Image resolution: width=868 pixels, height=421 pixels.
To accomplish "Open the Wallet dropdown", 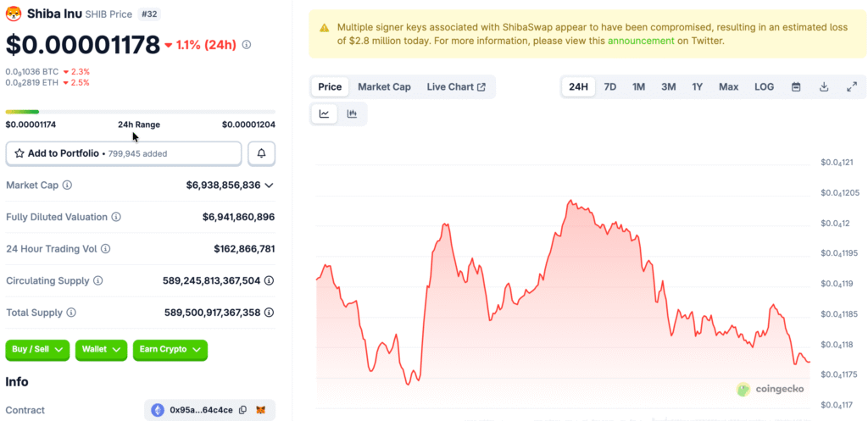I will (102, 350).
